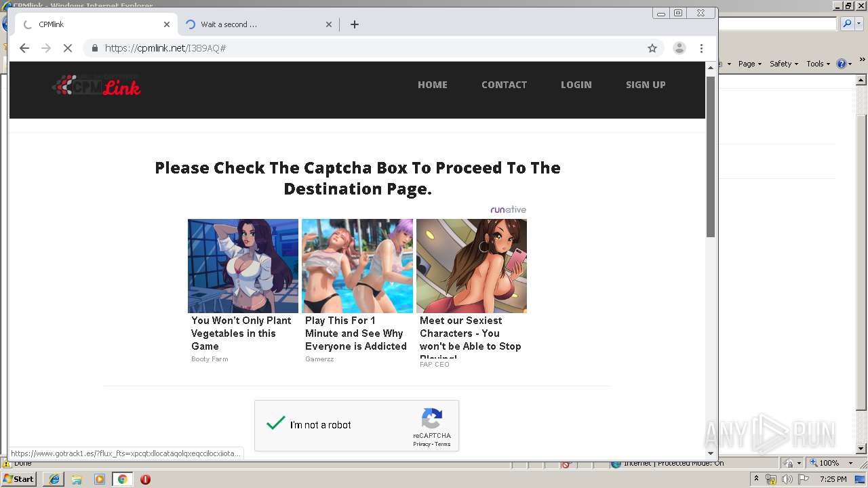The height and width of the screenshot is (488, 868).
Task: Click the Booty Farm ad image
Action: click(x=243, y=266)
